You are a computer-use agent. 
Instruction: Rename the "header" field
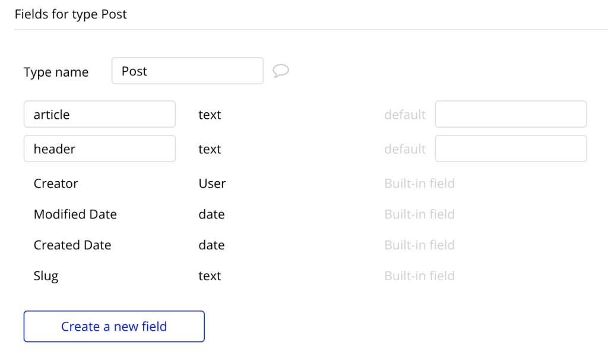coord(99,148)
